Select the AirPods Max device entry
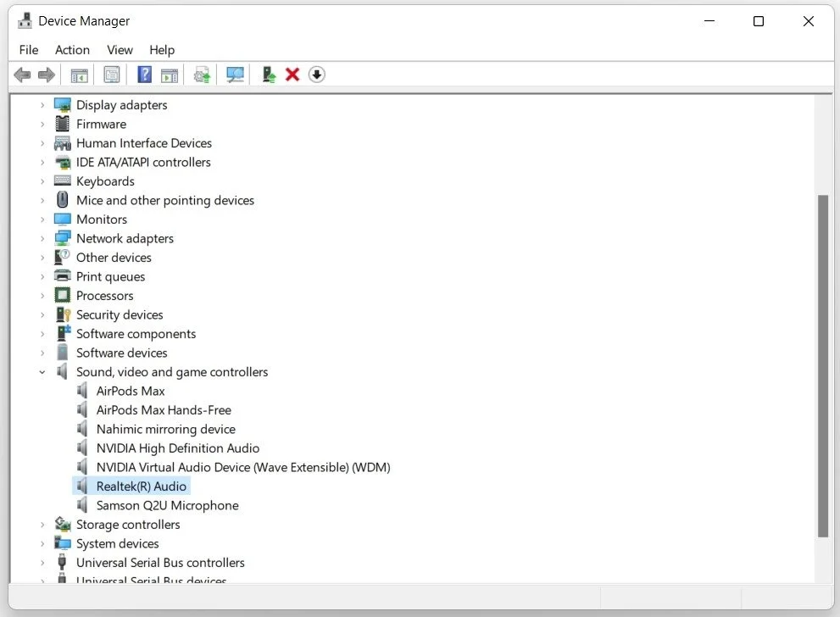The width and height of the screenshot is (840, 617). click(131, 391)
